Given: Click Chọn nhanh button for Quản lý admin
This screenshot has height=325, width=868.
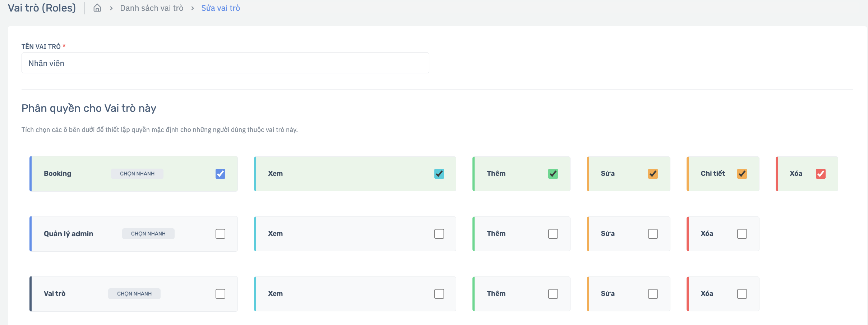Looking at the screenshot, I should pos(148,234).
